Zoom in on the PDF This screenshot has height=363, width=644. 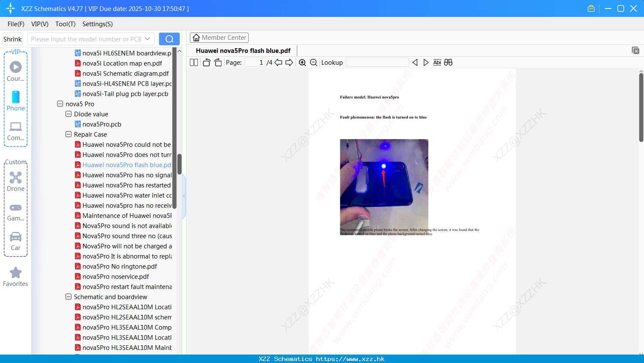tap(302, 62)
